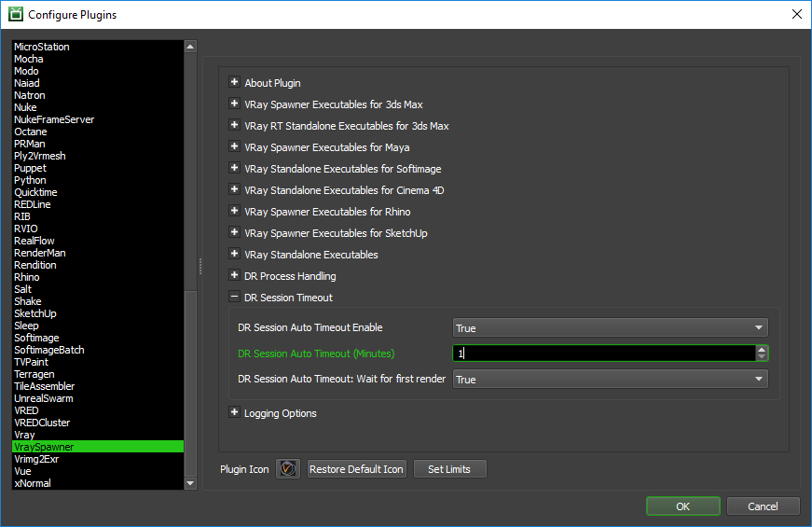Open DR Session Auto Timeout Enable dropdown
This screenshot has width=812, height=527.
click(610, 328)
